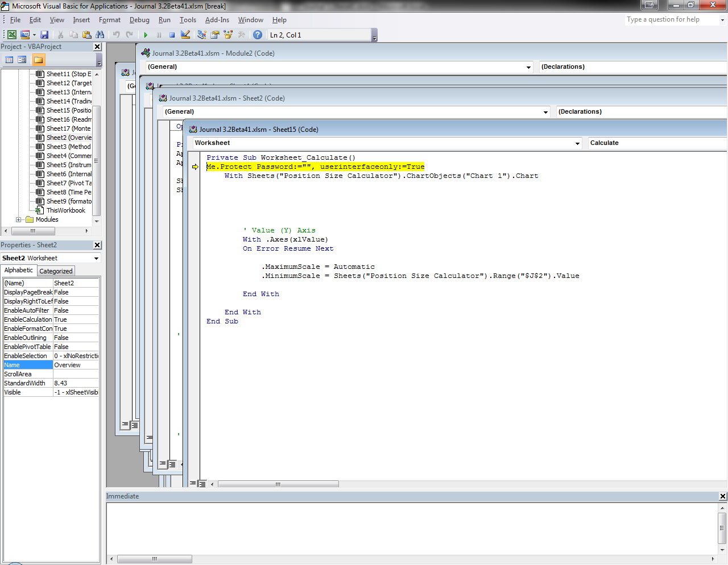This screenshot has width=728, height=565.
Task: Open the View menu
Action: (x=57, y=20)
